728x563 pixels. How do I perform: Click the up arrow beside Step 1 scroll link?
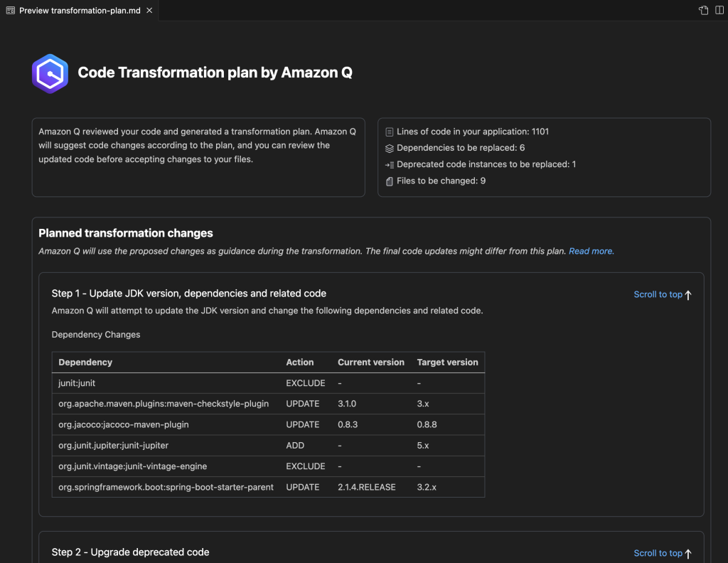(x=688, y=293)
